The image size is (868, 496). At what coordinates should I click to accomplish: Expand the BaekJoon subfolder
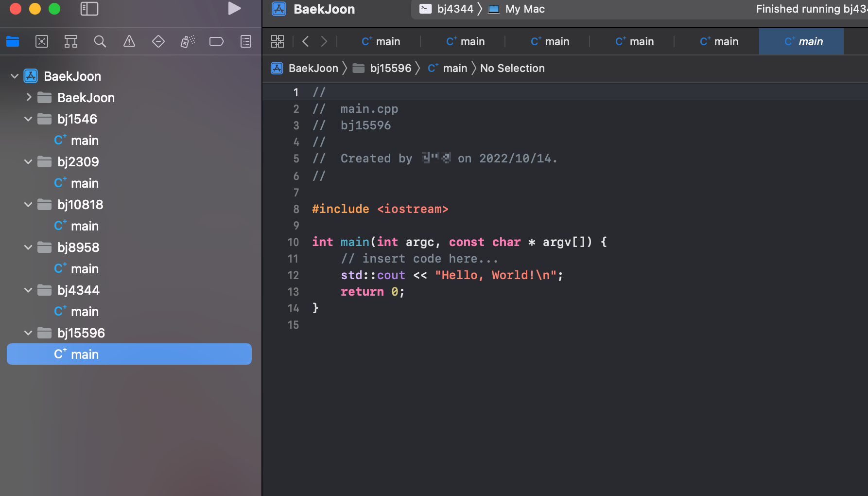point(29,97)
